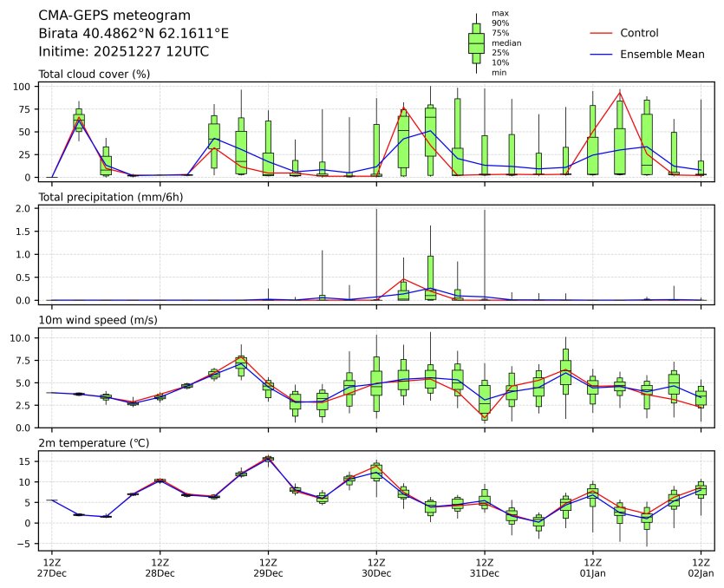Click the 12Z 27Dec axis label
724x588 pixels.
tap(51, 568)
